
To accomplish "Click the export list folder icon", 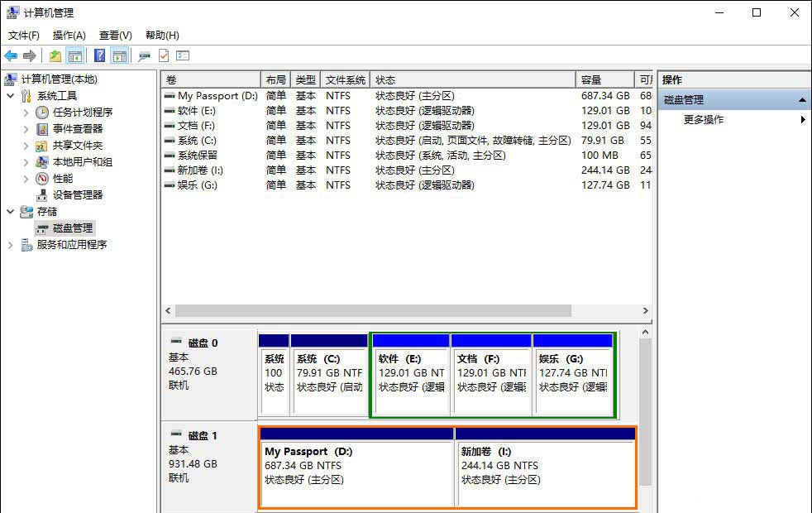I will (x=55, y=55).
